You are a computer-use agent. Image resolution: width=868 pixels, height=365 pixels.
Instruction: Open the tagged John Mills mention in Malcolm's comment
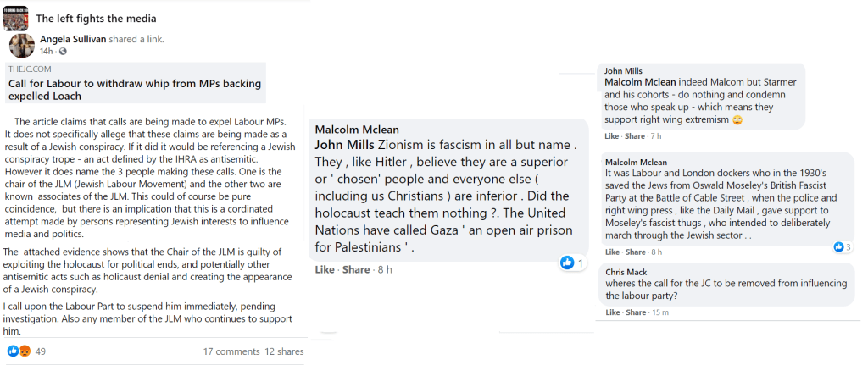(346, 145)
